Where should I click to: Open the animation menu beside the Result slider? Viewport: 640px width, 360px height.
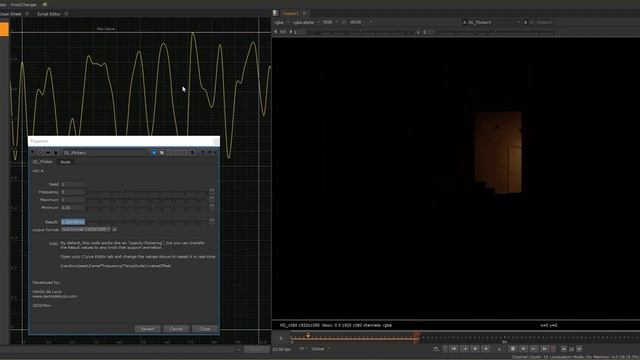click(x=212, y=221)
